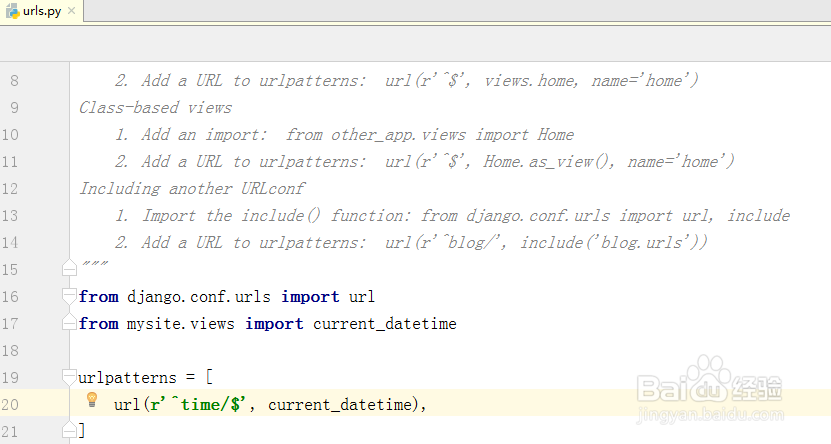Click the current_datetime import name on line 17
Screen dimensions: 831x444
385,324
